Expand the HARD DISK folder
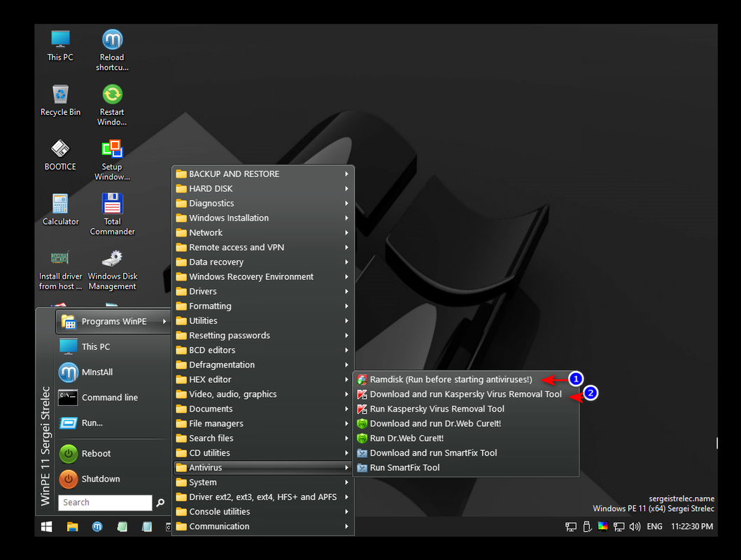Screen dimensions: 741x560 [x=263, y=188]
